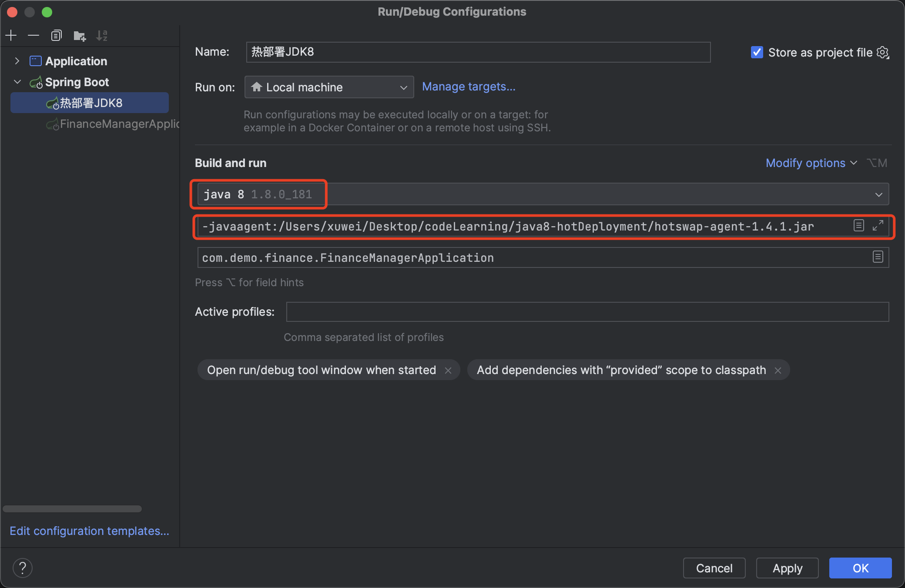
Task: Expand the VM options field with arrows icon
Action: (x=878, y=225)
